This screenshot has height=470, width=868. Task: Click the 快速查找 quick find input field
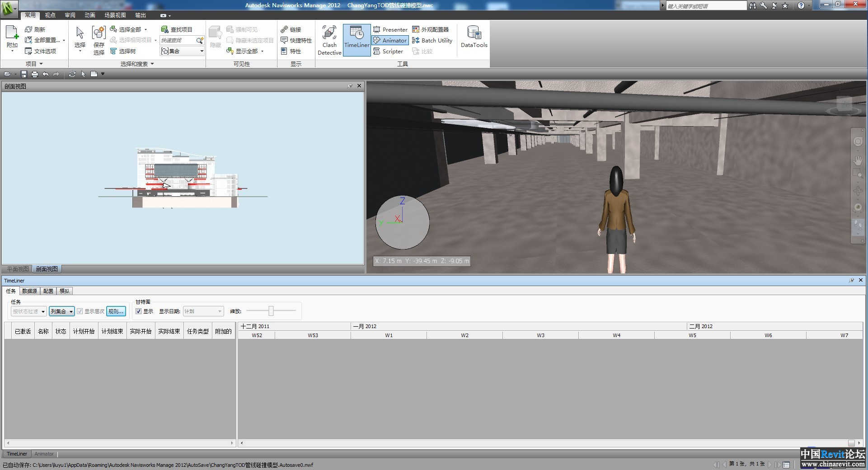tap(178, 40)
